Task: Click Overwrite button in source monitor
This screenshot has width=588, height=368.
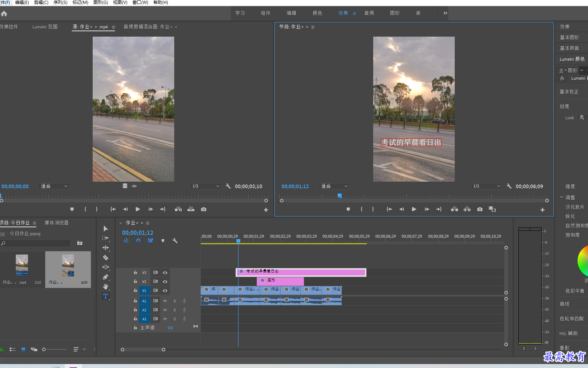Action: click(191, 209)
